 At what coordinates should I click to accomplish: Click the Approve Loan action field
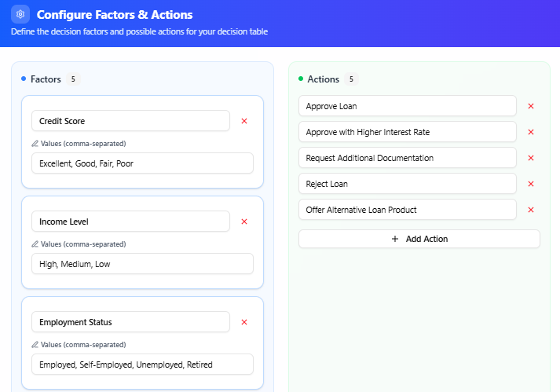coord(407,106)
